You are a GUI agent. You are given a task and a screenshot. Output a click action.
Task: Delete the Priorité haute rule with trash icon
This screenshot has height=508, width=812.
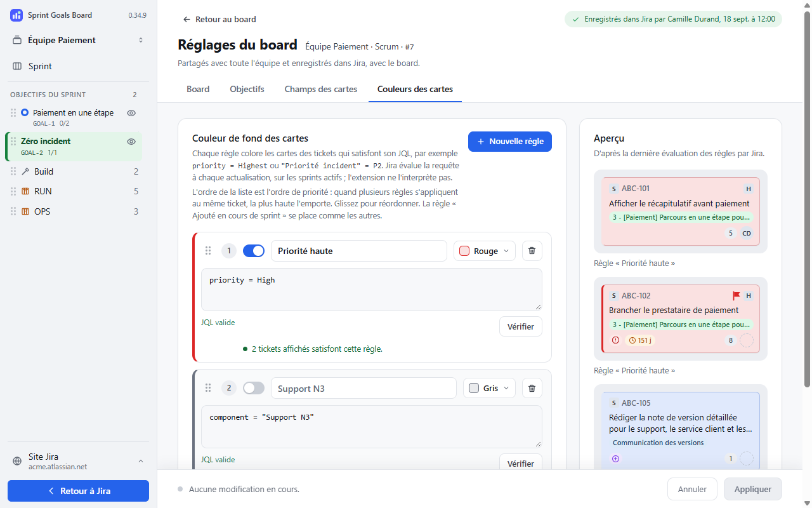pos(532,251)
